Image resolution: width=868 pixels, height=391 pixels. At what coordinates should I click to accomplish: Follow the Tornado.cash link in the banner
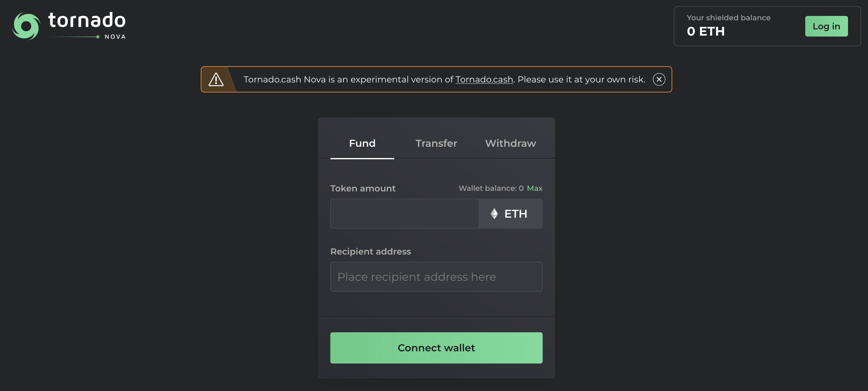pyautogui.click(x=484, y=80)
